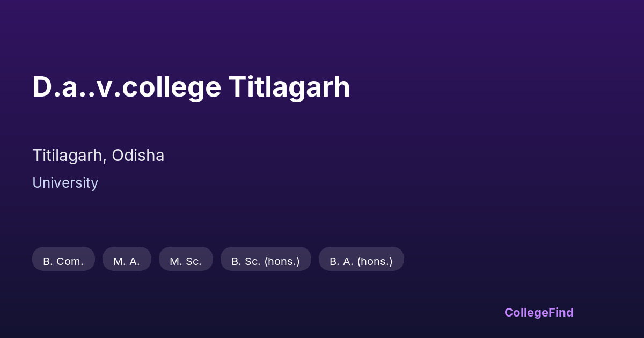Select the B. Com. course tag
The height and width of the screenshot is (338, 644).
pos(63,261)
